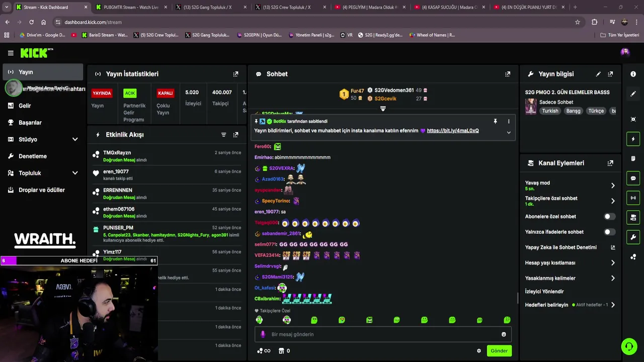Click the shop icon below the message box
The image size is (644, 362).
[282, 351]
